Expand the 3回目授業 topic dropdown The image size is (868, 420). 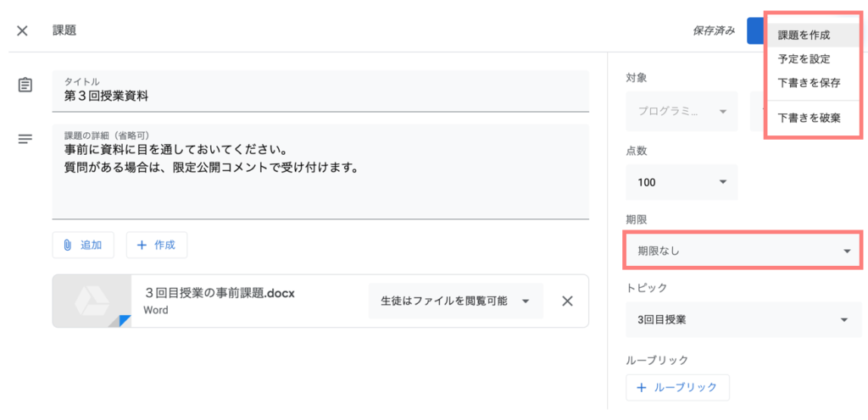click(x=743, y=319)
